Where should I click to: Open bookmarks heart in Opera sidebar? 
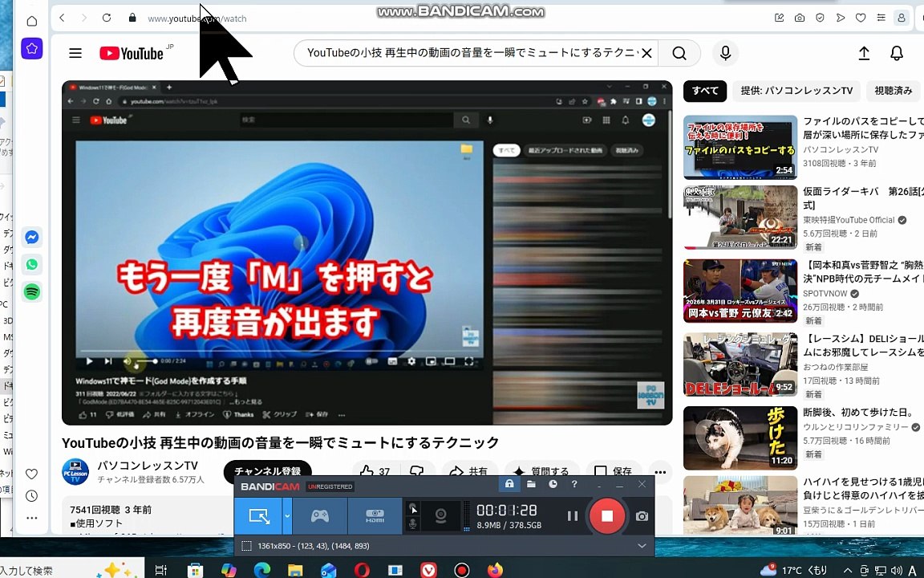tap(32, 474)
